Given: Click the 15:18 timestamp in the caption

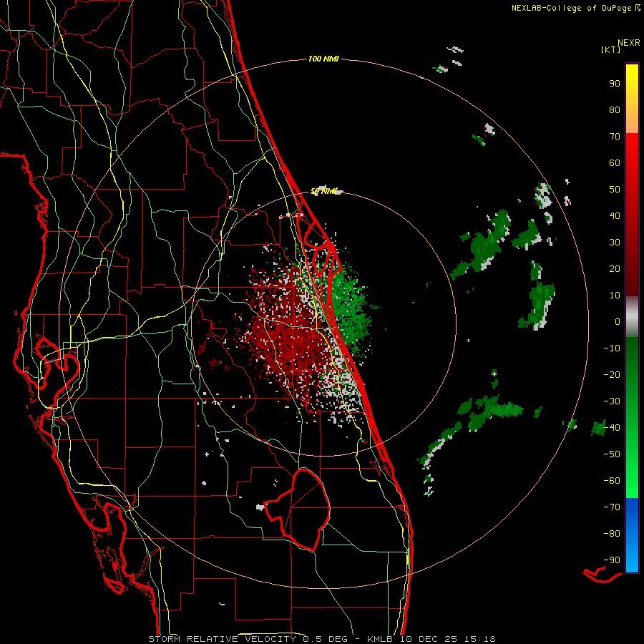Looking at the screenshot, I should pos(480,639).
